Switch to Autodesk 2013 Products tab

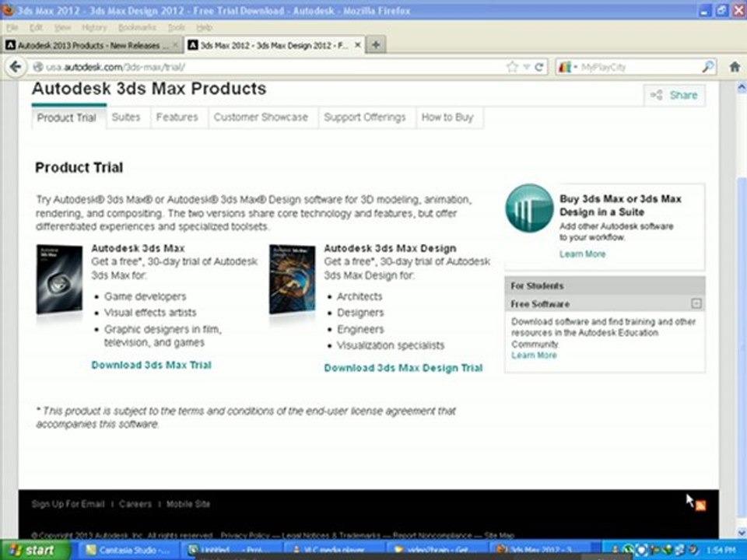coord(92,45)
